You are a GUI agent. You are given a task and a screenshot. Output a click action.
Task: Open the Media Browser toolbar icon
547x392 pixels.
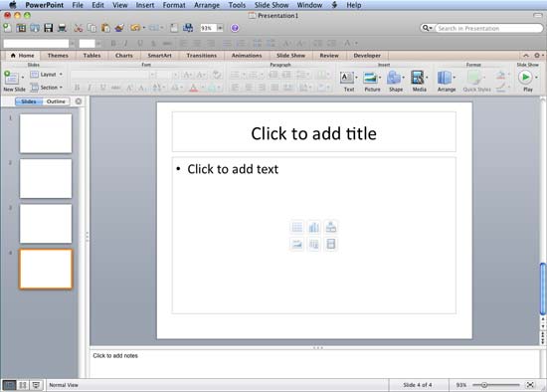(188, 28)
